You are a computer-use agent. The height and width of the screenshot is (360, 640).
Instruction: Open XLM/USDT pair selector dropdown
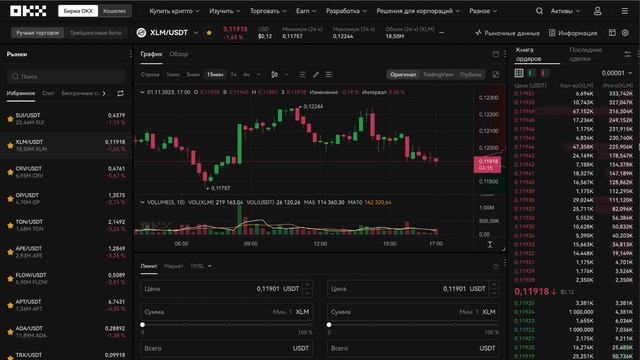point(196,33)
